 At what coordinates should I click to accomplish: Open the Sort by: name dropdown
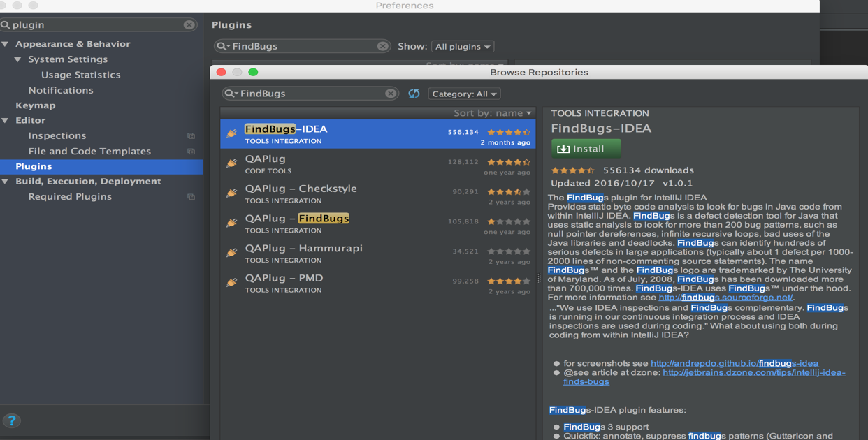pos(493,113)
